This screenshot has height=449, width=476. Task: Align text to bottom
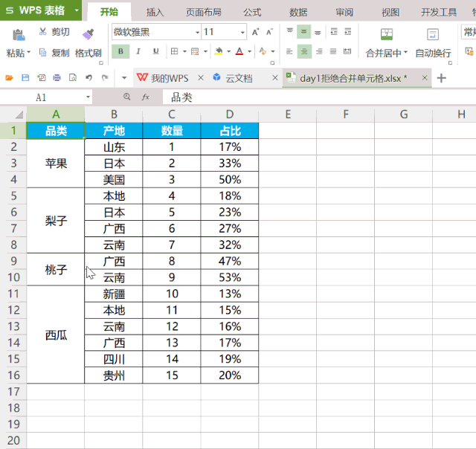pos(318,31)
